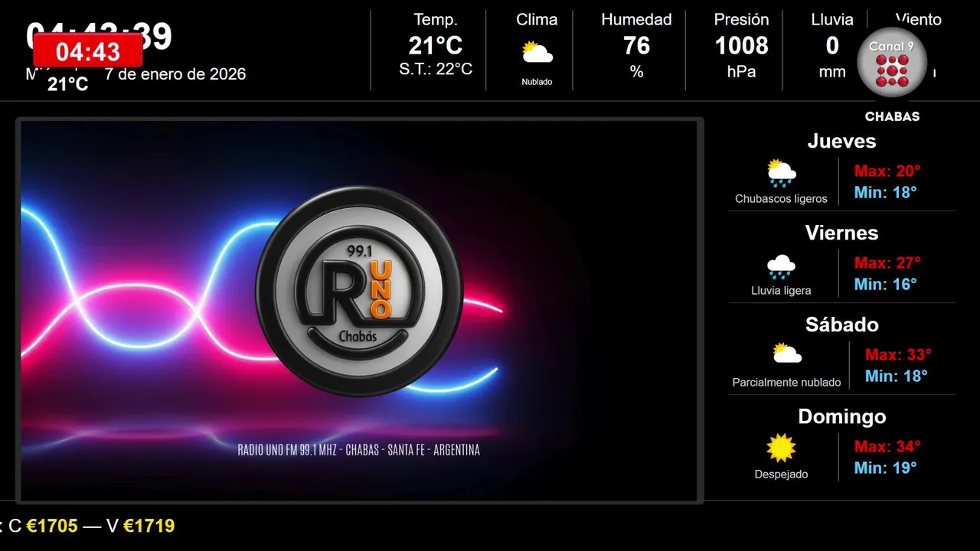980x551 pixels.
Task: Click the cloudy Clima weather icon
Action: tap(537, 53)
